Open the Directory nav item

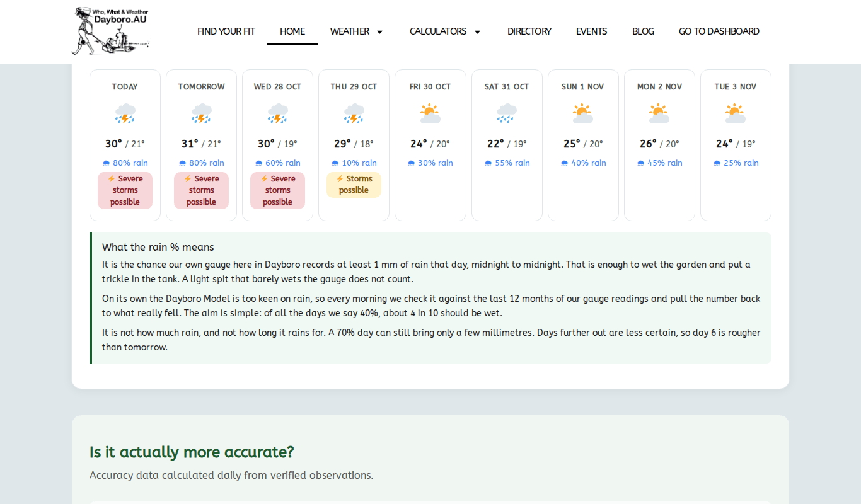coord(529,31)
